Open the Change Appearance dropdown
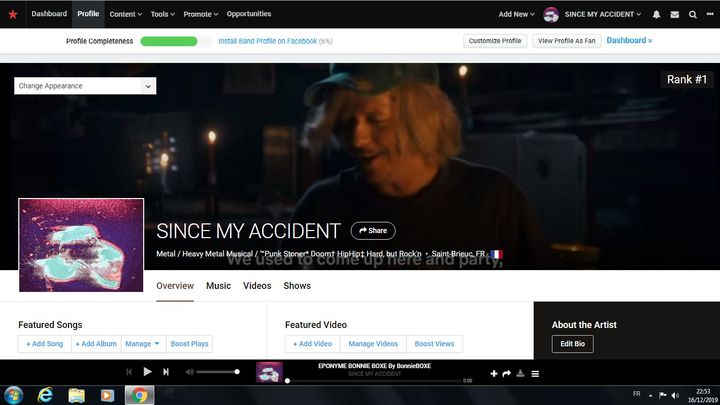 85,86
